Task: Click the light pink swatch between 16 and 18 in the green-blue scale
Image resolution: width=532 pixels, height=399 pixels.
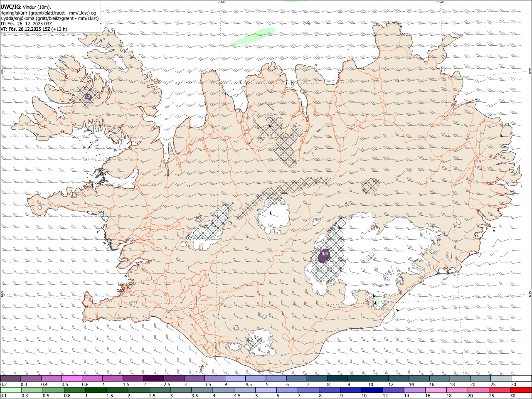Action: (x=436, y=390)
